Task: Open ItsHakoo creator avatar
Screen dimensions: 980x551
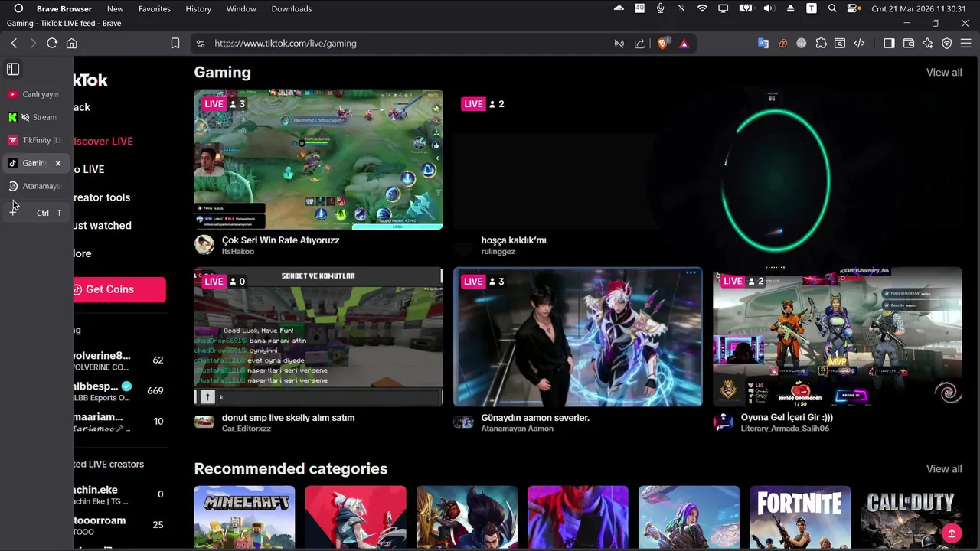Action: pos(204,245)
